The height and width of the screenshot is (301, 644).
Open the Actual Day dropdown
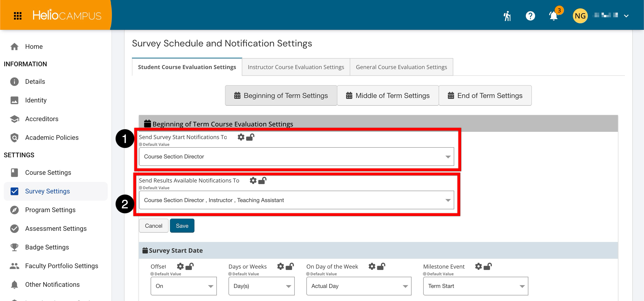pyautogui.click(x=359, y=286)
